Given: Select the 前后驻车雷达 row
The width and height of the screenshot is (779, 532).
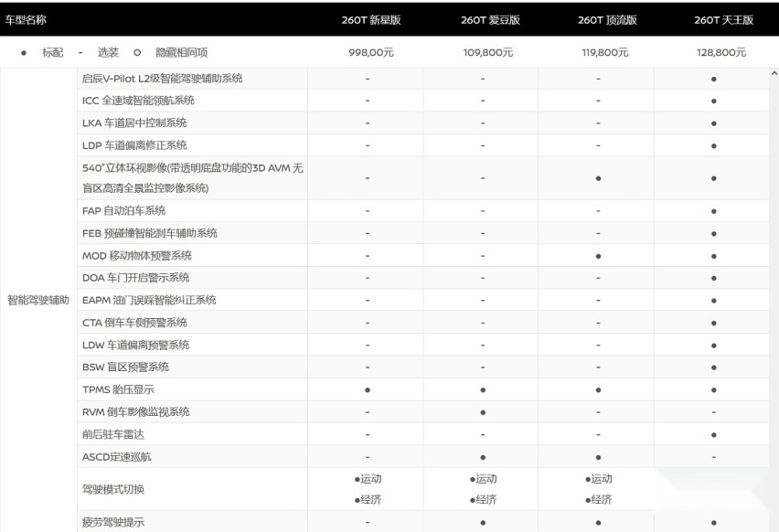Looking at the screenshot, I should coord(423,434).
